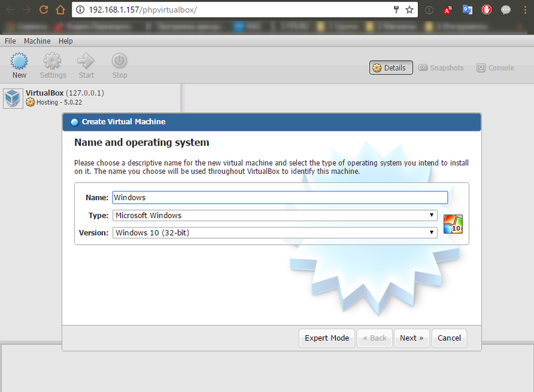Click the Stop power toolbar icon
Screen dimensions: 534x392
119,61
